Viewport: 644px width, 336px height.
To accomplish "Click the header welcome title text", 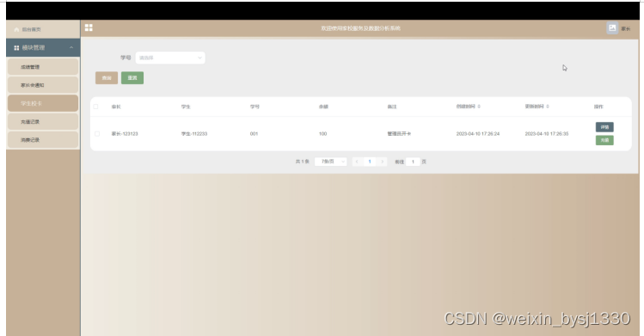I will click(x=360, y=28).
